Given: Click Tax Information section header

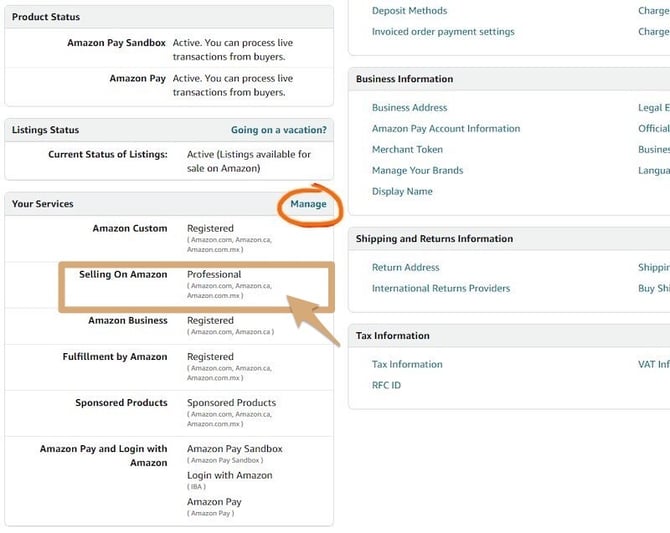Looking at the screenshot, I should tap(393, 336).
